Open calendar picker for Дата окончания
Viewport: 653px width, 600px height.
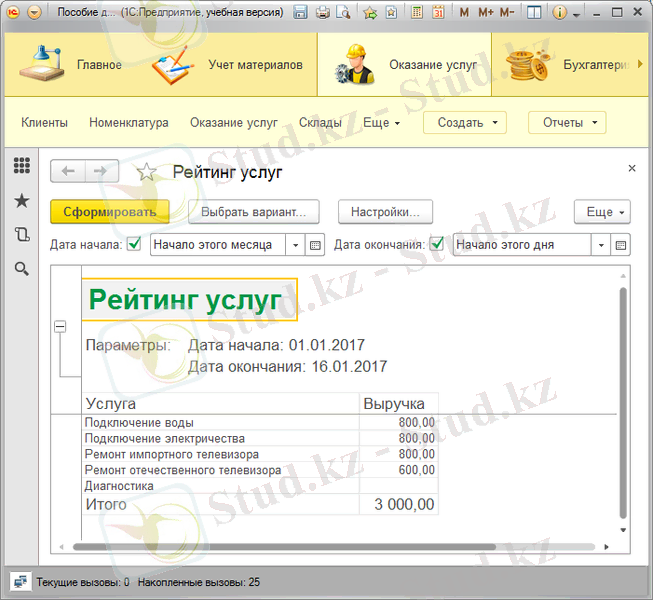[621, 245]
